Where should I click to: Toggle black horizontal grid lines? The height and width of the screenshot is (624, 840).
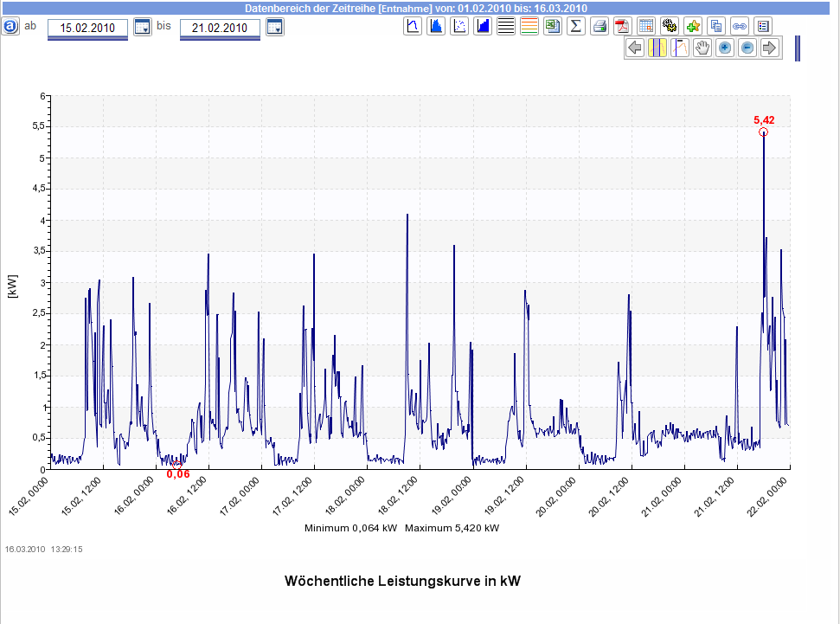(x=507, y=26)
